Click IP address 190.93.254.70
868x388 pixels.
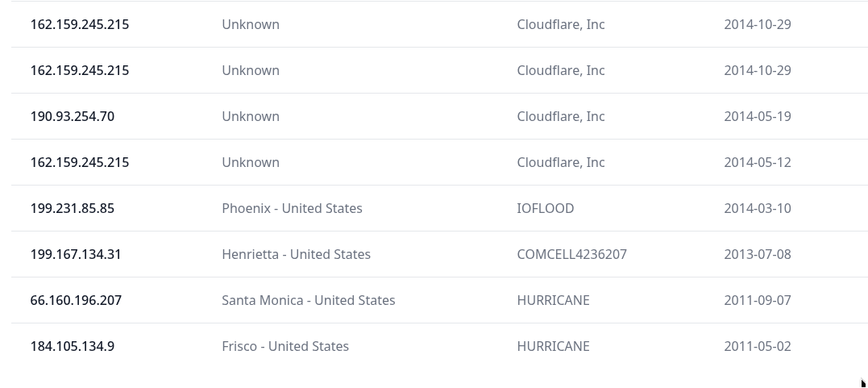point(73,116)
